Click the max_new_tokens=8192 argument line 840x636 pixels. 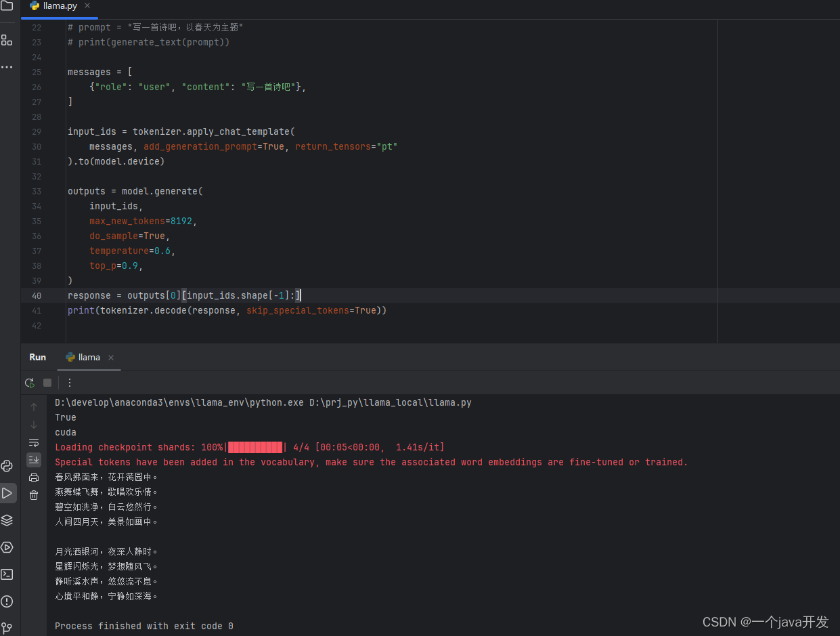click(x=143, y=221)
